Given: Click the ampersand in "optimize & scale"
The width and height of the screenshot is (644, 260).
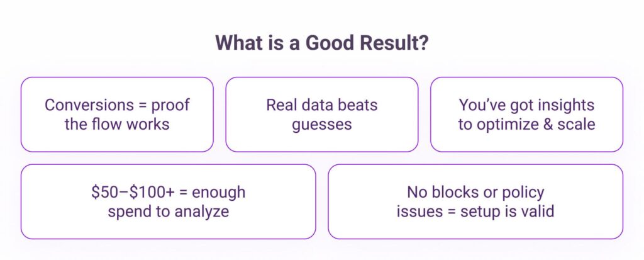Looking at the screenshot, I should [547, 124].
